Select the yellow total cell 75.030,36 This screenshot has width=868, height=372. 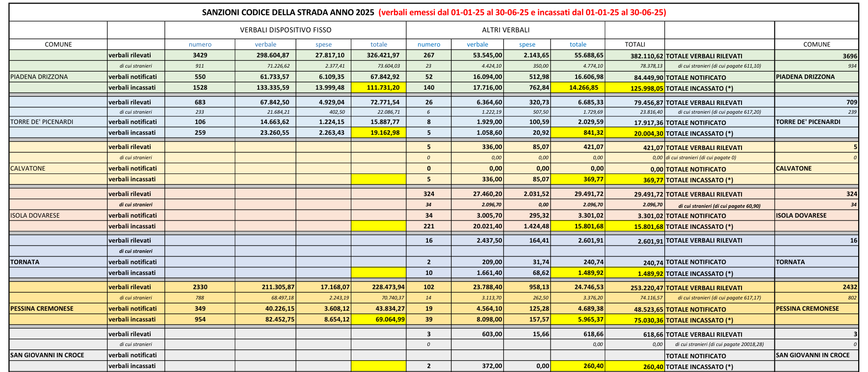click(x=634, y=320)
